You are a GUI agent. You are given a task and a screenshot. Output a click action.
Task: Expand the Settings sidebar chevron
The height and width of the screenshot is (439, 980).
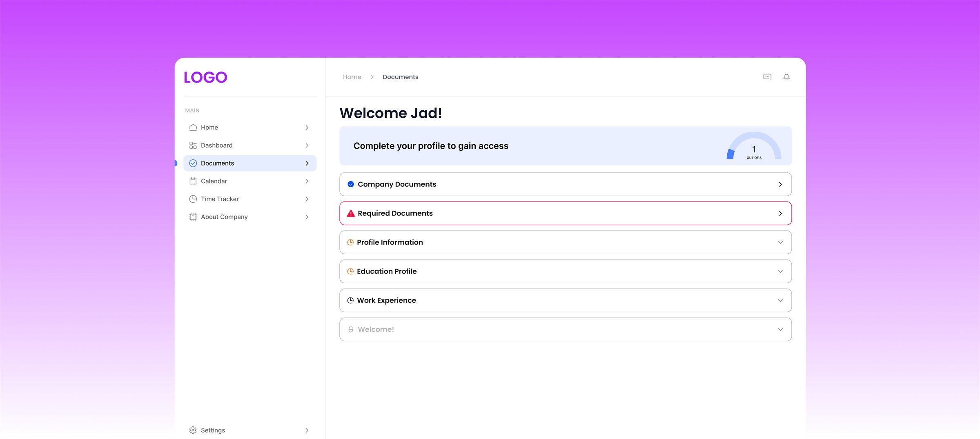pyautogui.click(x=307, y=430)
